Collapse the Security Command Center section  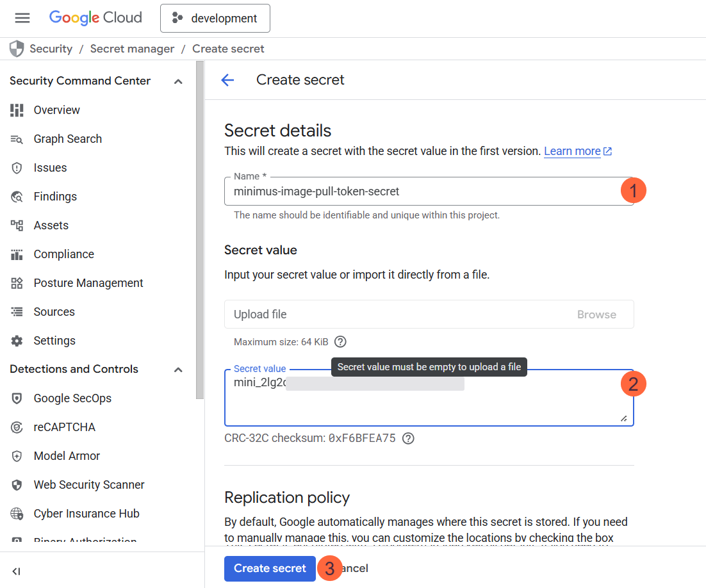click(178, 81)
